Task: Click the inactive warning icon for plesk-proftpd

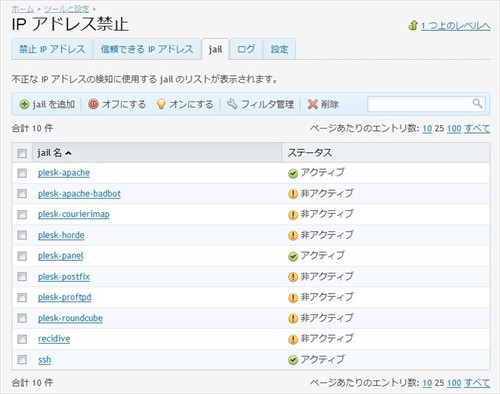Action: click(293, 298)
